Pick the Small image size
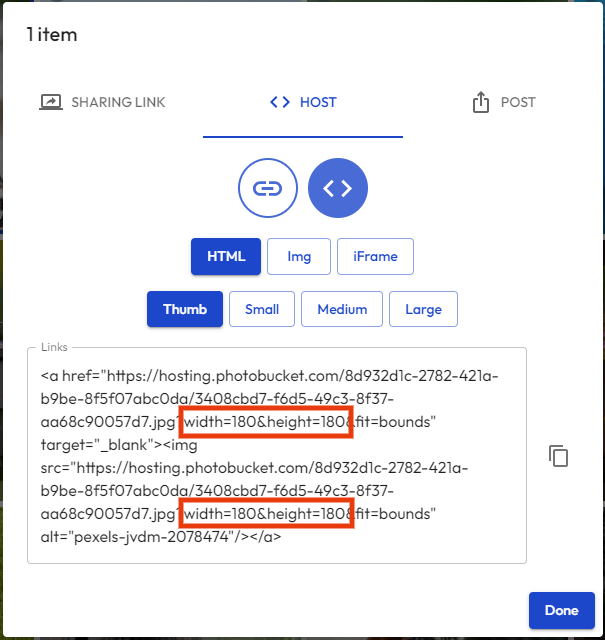The height and width of the screenshot is (640, 605). (262, 309)
